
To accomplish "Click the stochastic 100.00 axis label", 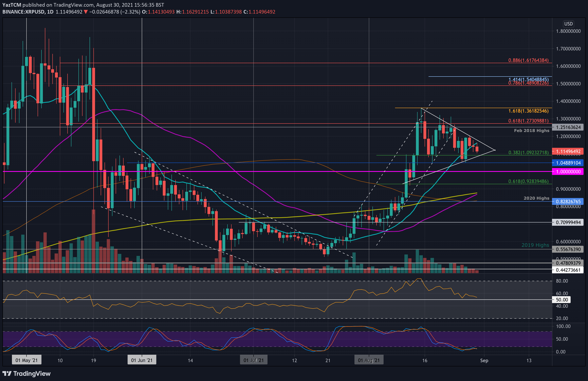I will click(563, 326).
